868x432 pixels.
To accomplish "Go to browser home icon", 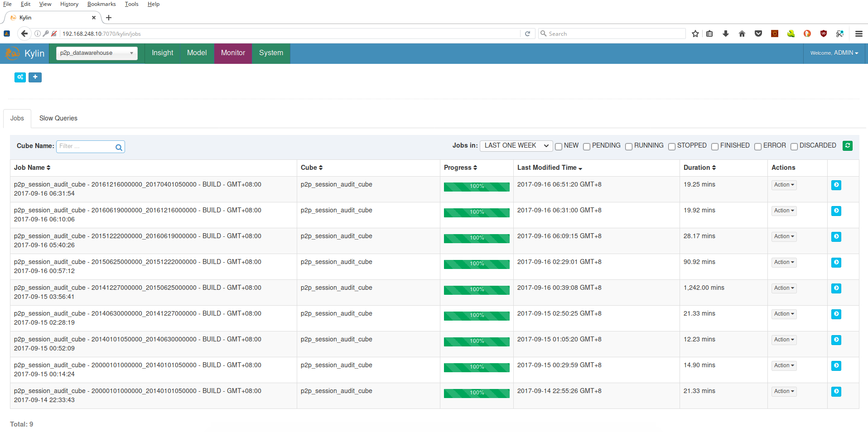I will pos(742,34).
